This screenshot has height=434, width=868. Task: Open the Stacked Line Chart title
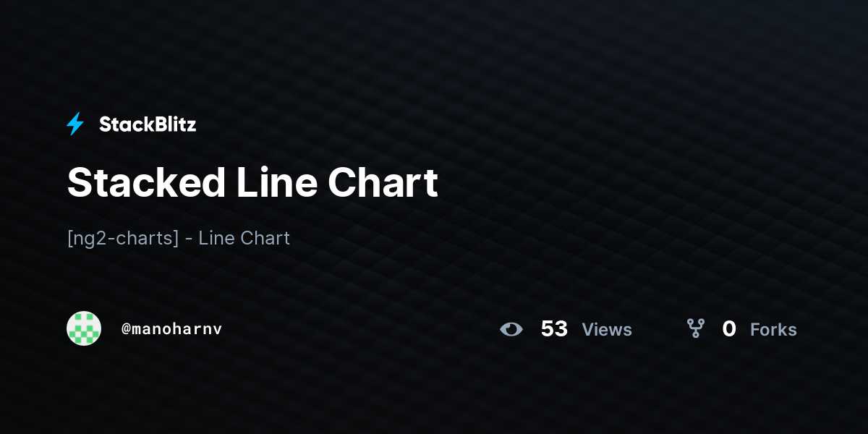(252, 182)
